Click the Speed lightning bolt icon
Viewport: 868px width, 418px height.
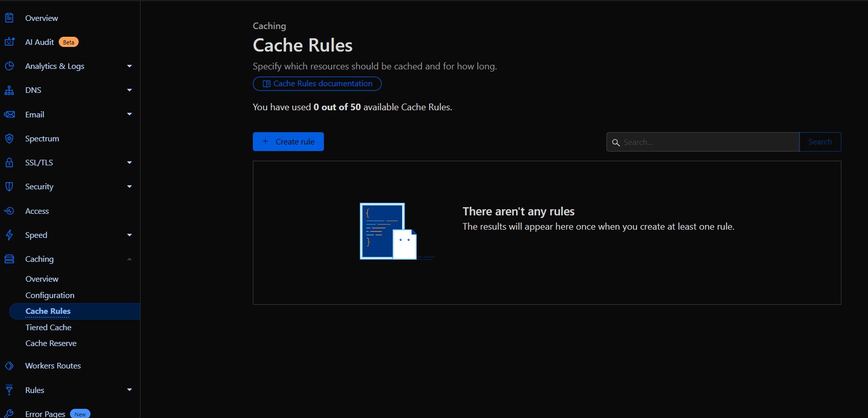[x=9, y=235]
